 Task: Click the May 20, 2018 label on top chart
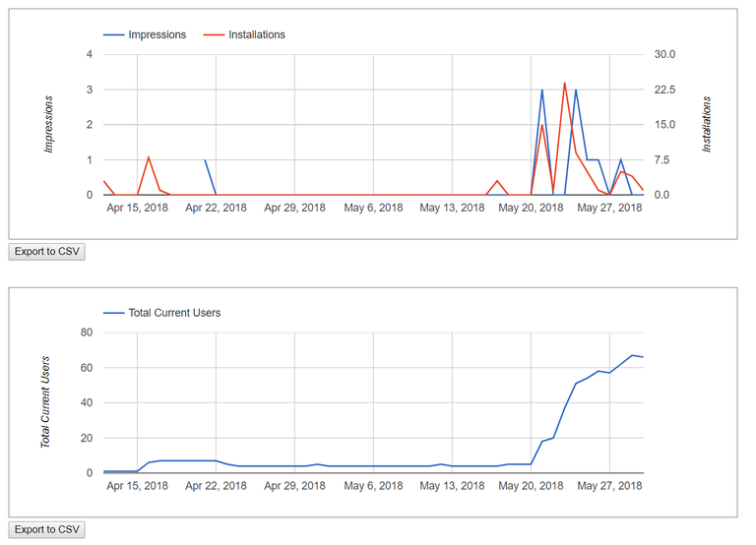click(531, 208)
